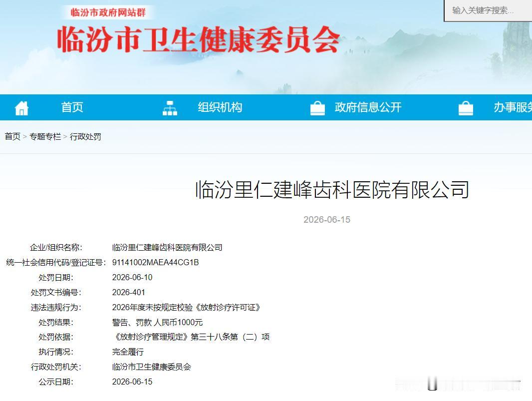Click the 临汾市政府网站群 banner link
The width and height of the screenshot is (532, 401).
(108, 12)
